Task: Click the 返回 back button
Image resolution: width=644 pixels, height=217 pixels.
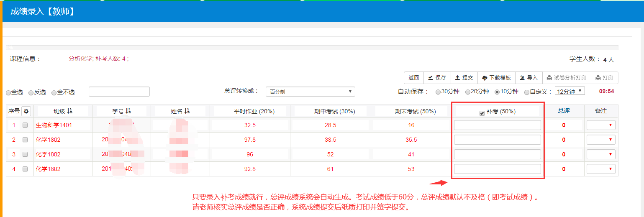Action: click(413, 78)
